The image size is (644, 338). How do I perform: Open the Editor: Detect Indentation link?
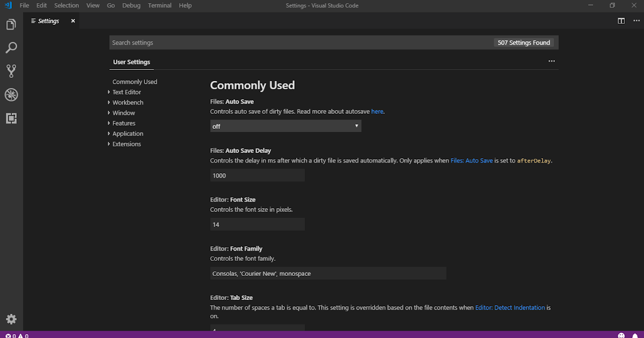509,307
